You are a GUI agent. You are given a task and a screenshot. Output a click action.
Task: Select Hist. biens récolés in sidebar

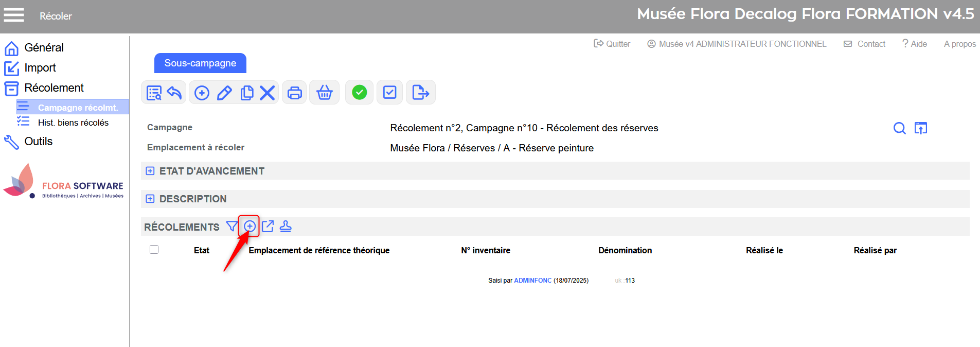pos(73,123)
